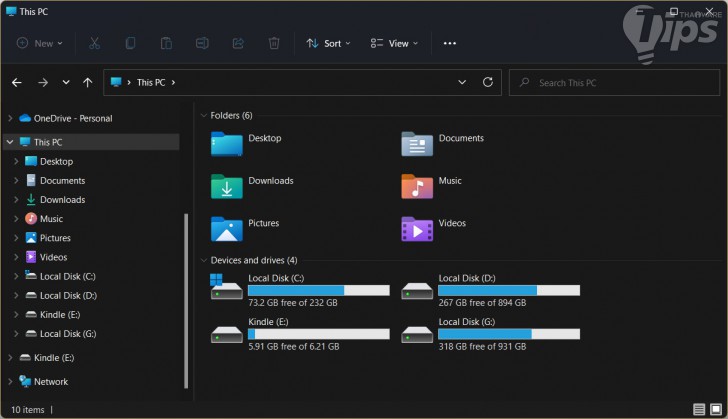Image resolution: width=728 pixels, height=419 pixels.
Task: Expand the chevron after This PC in the address bar
Action: click(173, 83)
